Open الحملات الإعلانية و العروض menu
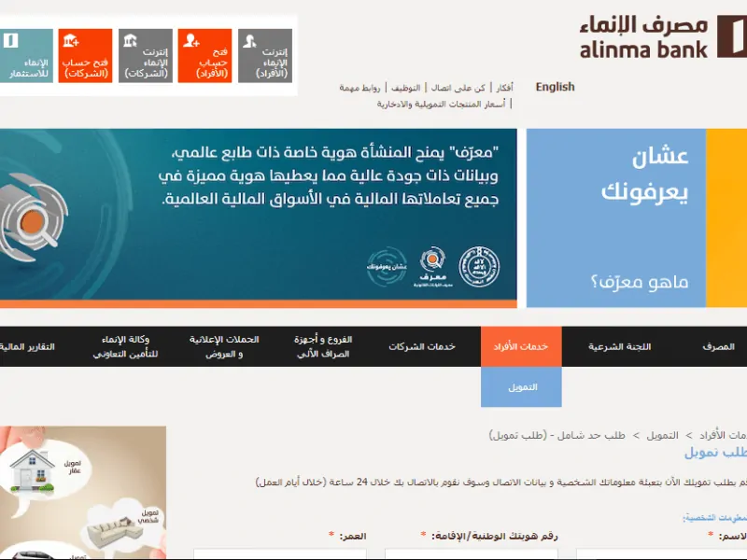 pos(224,346)
